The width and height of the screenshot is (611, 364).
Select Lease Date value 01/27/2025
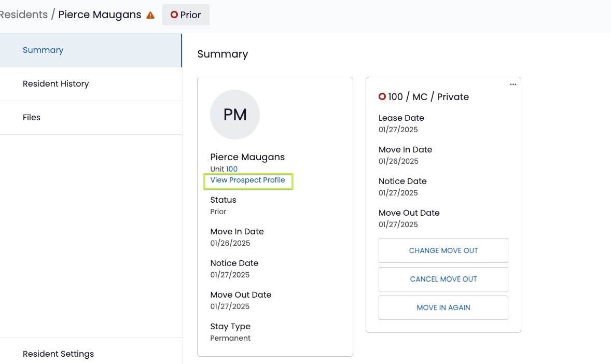(398, 130)
